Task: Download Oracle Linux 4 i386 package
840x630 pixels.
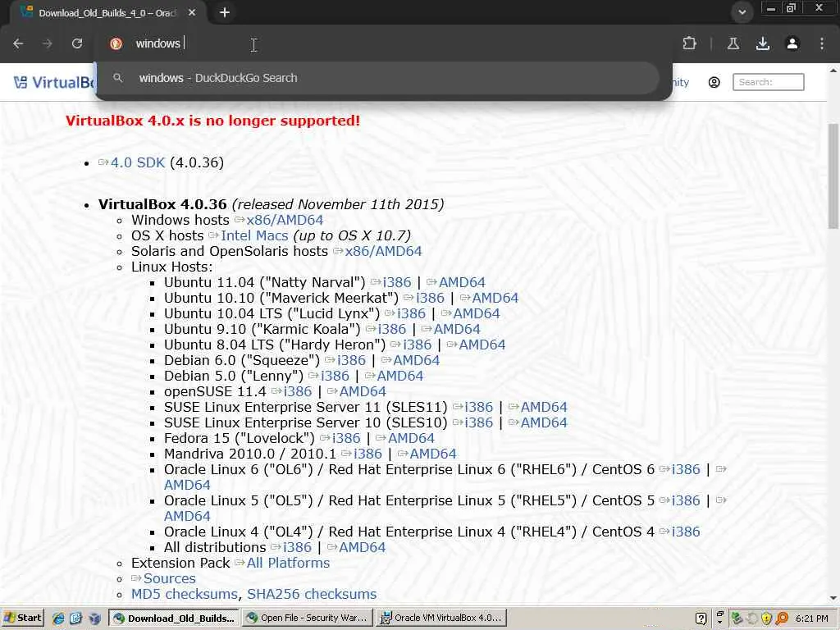Action: (x=686, y=531)
